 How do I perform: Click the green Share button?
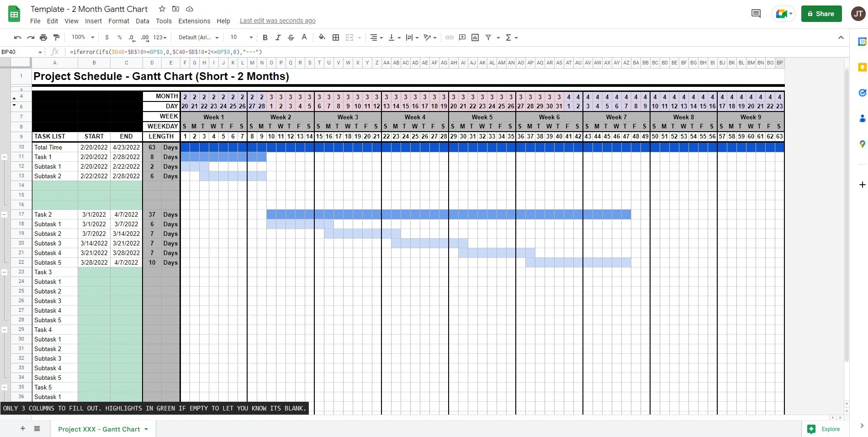point(821,14)
